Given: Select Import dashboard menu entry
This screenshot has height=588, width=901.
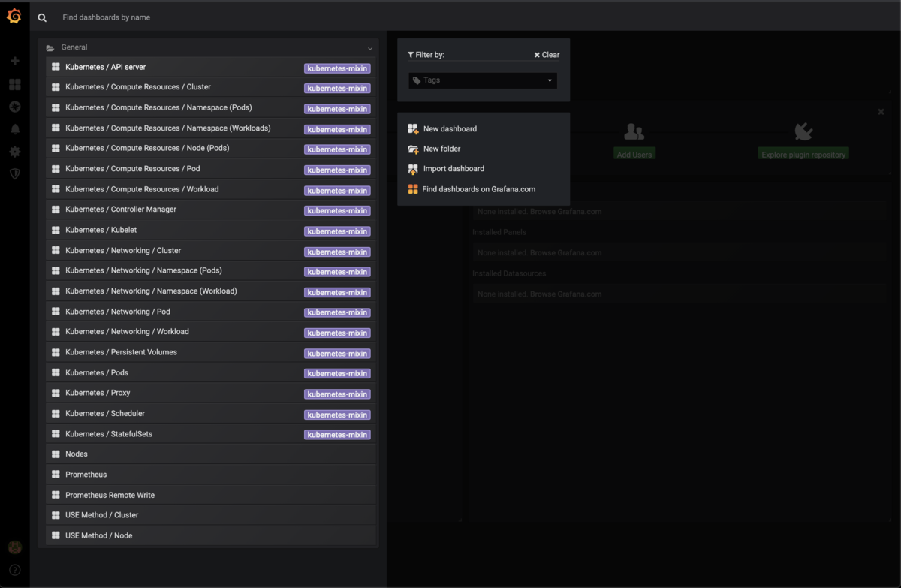Looking at the screenshot, I should [x=454, y=169].
